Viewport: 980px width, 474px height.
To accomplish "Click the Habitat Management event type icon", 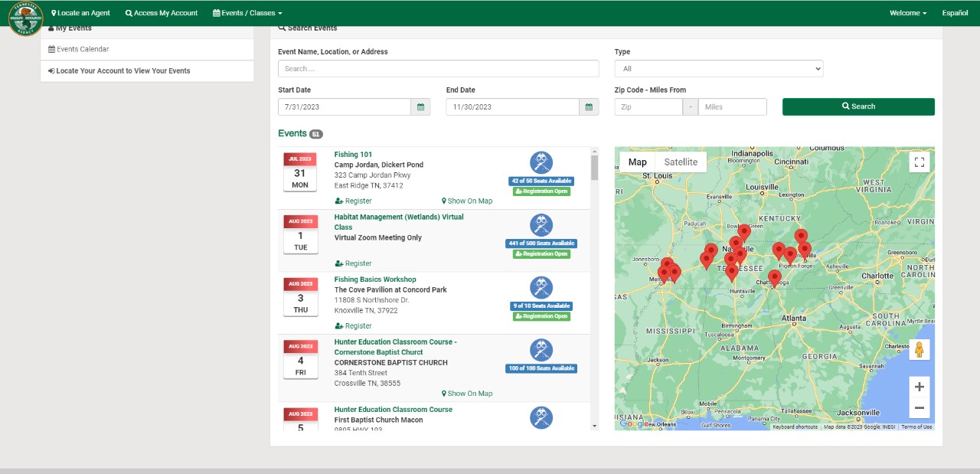I will 541,225.
